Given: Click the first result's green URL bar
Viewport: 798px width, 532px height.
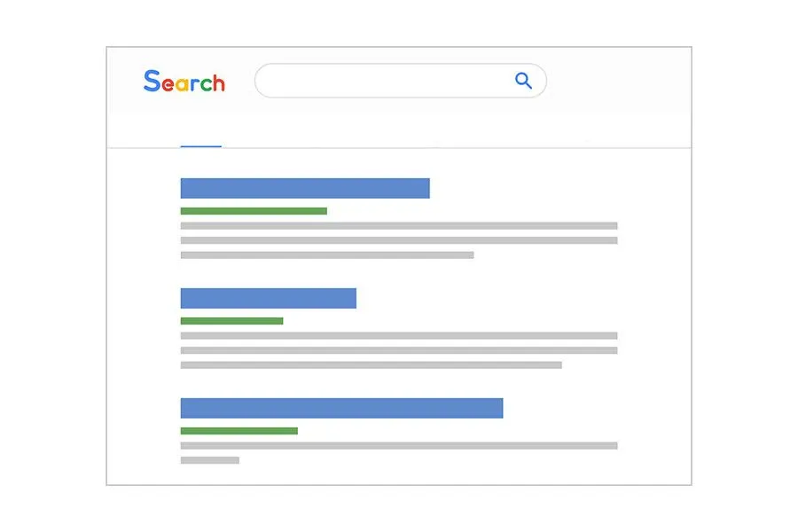Looking at the screenshot, I should click(254, 211).
